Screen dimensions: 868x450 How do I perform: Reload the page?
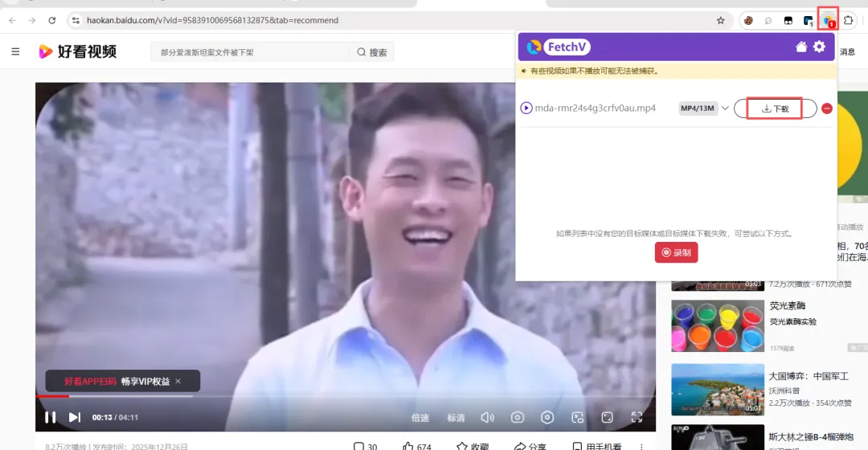(x=52, y=20)
